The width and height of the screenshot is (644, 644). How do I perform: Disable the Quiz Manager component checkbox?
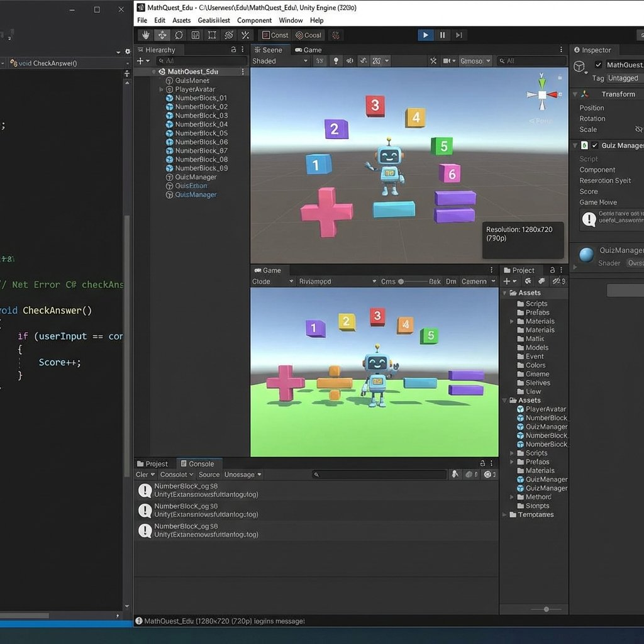tap(594, 145)
